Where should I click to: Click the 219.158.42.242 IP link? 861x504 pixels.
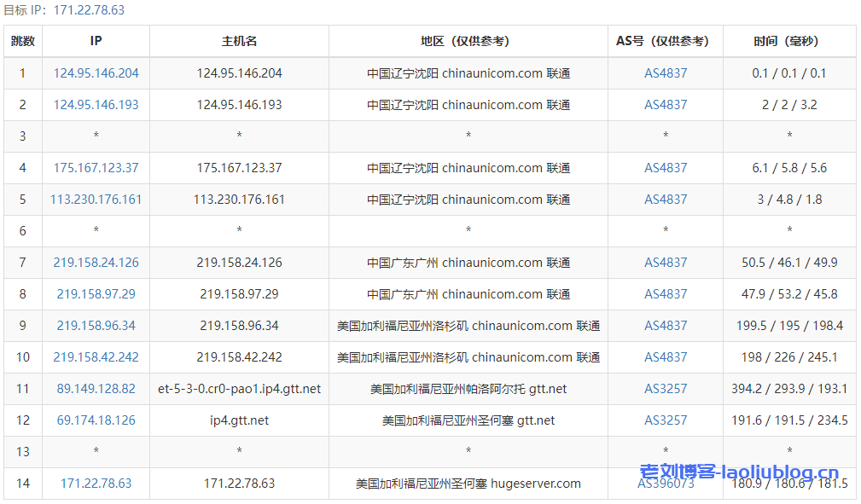click(96, 357)
